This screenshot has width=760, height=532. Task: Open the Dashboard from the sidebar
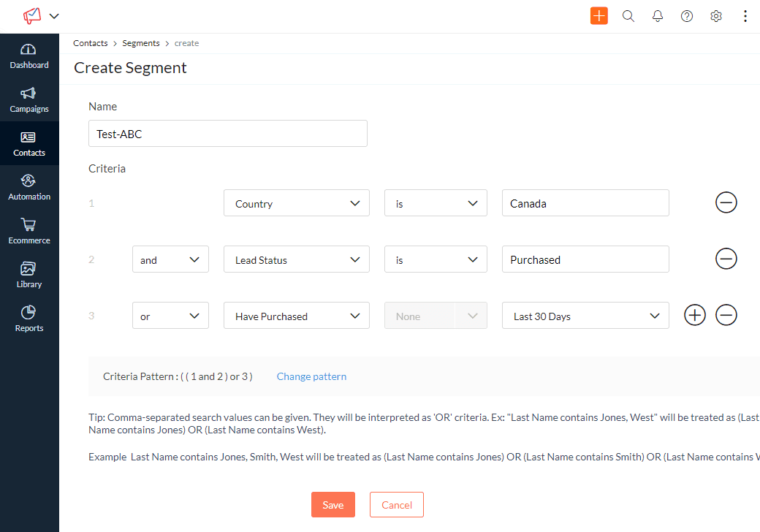(28, 55)
